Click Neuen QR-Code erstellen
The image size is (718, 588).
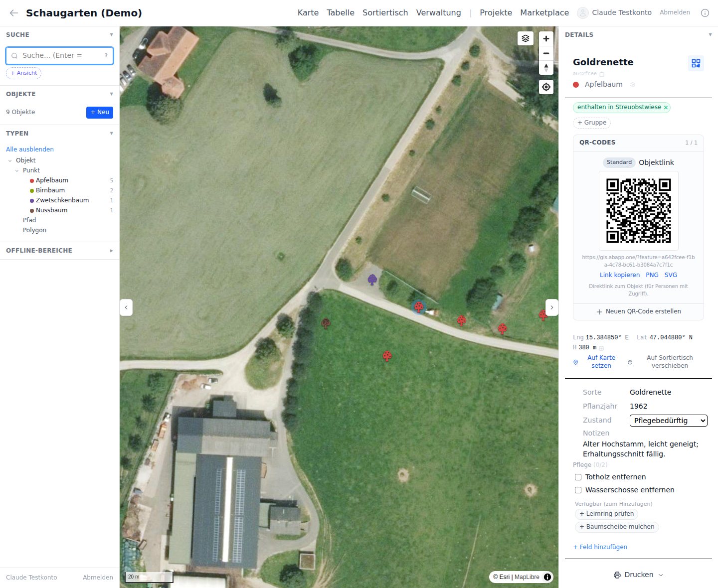coord(639,311)
